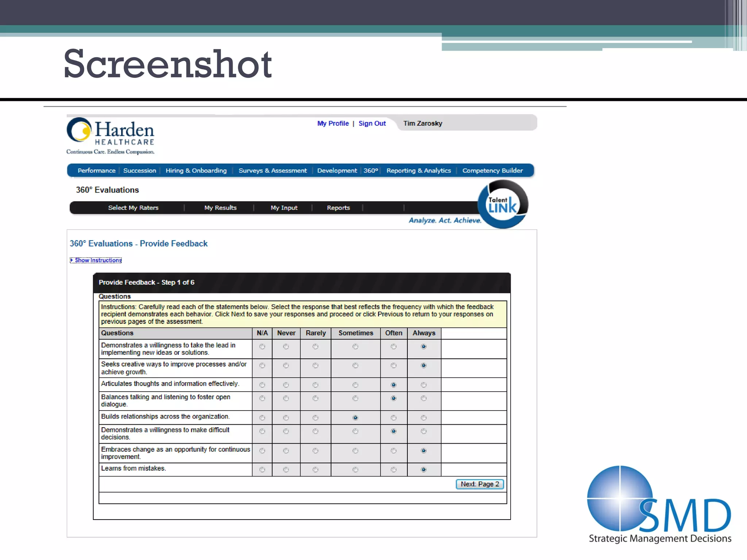
Task: Click the 'Rarely' column header
Action: tap(316, 333)
